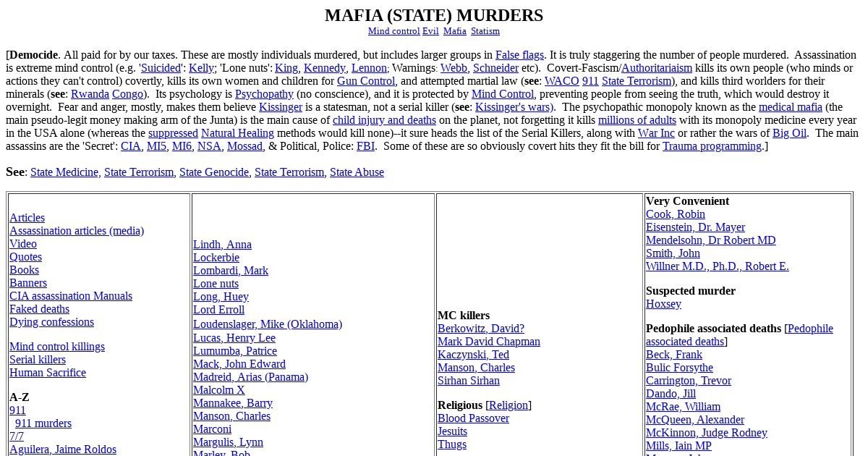
Task: Click the Psychopathy link
Action: pyautogui.click(x=264, y=94)
